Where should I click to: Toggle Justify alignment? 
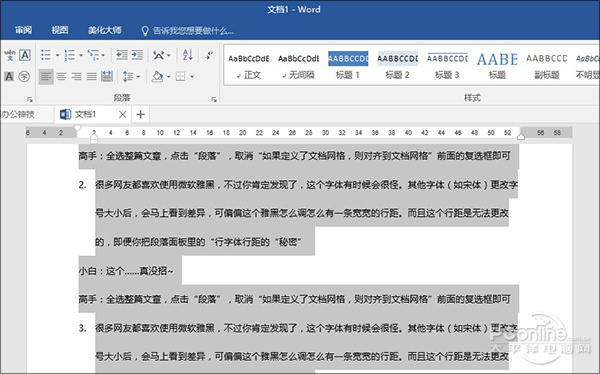(x=91, y=77)
